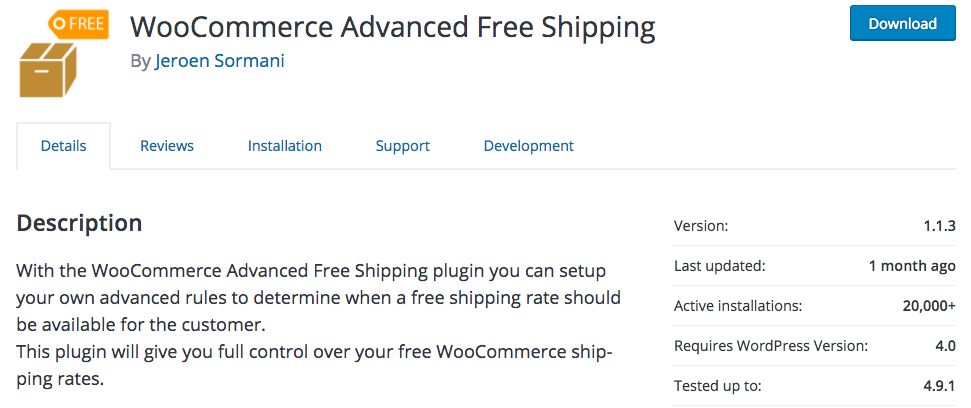Click the WooCommerce Advanced Free Shipping title
This screenshot has width=971, height=408.
[393, 26]
